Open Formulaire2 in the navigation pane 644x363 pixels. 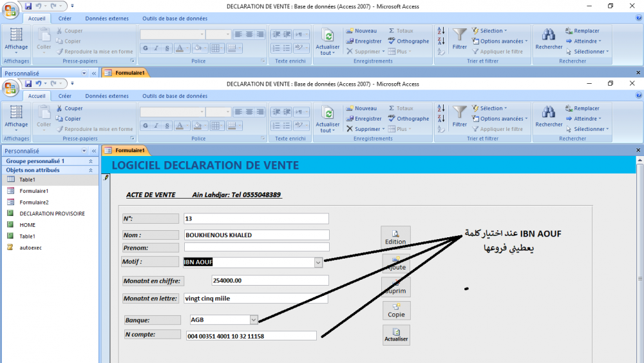[33, 202]
